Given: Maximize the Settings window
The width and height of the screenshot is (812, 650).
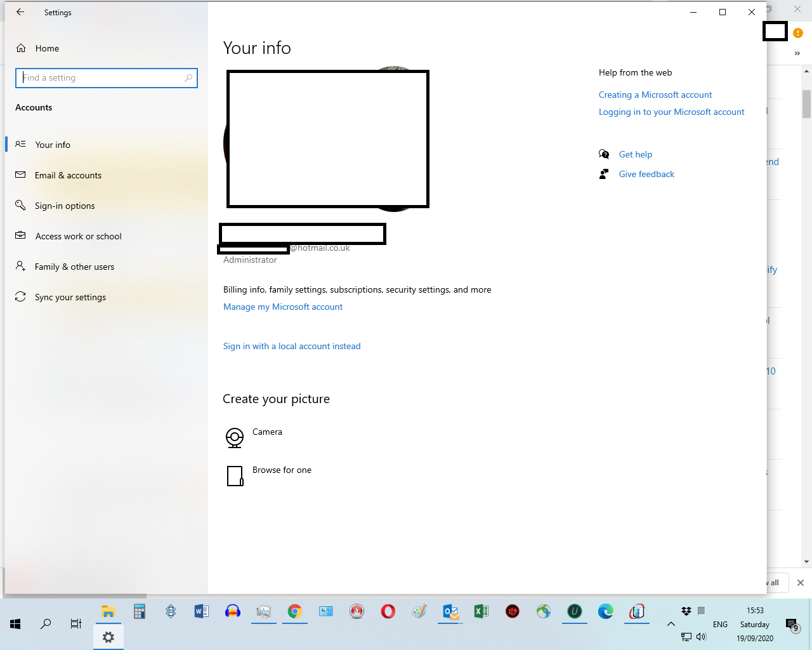Looking at the screenshot, I should 723,12.
